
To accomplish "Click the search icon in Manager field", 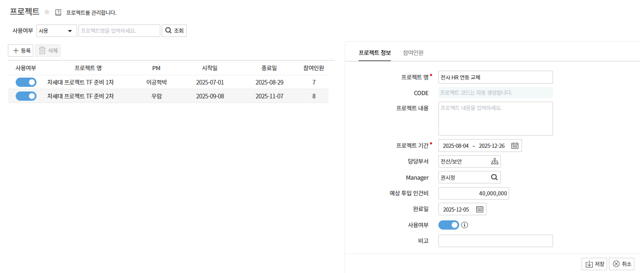I will coord(494,177).
